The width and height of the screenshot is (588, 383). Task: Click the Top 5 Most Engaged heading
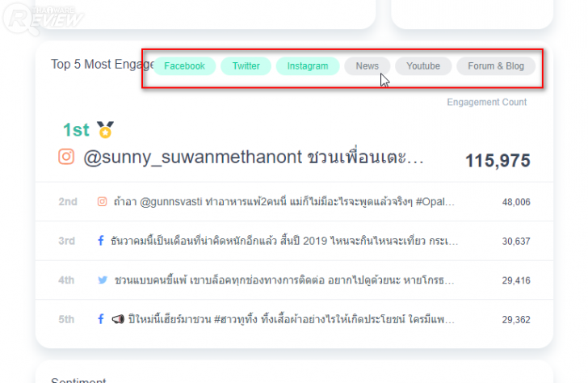point(103,65)
